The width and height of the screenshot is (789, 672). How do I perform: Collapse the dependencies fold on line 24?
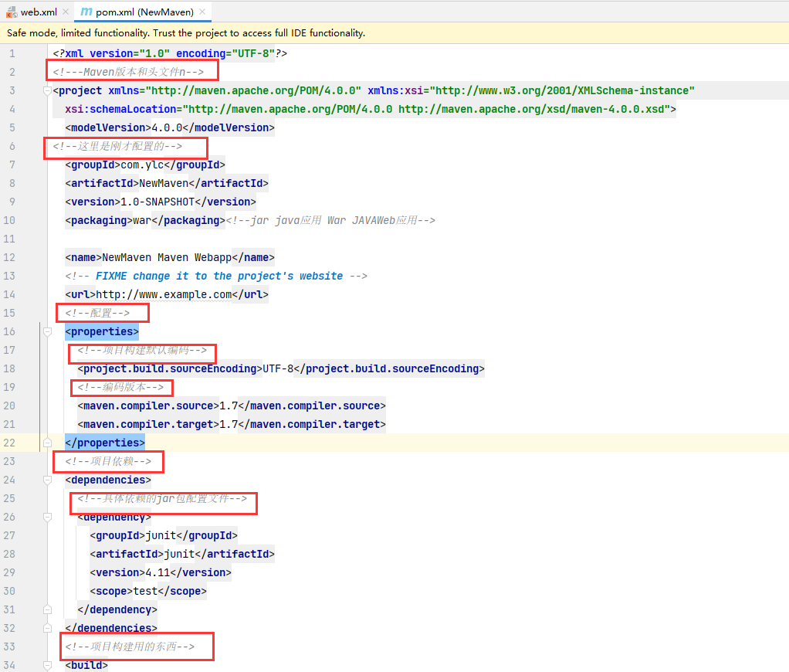click(x=47, y=480)
